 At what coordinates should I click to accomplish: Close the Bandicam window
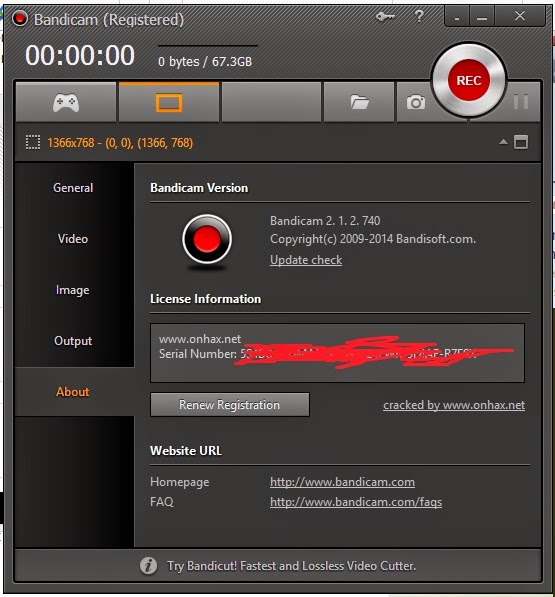[x=520, y=16]
